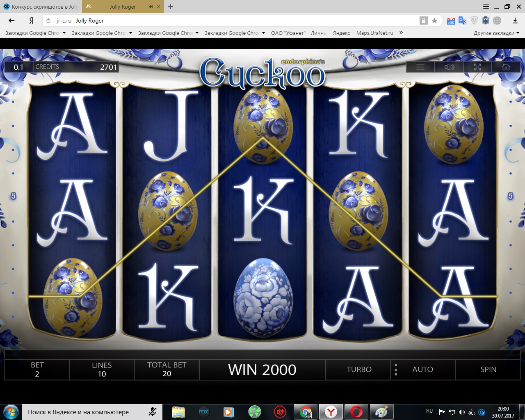The width and height of the screenshot is (525, 420).
Task: Open the game menu hamburger icon
Action: coord(420,67)
